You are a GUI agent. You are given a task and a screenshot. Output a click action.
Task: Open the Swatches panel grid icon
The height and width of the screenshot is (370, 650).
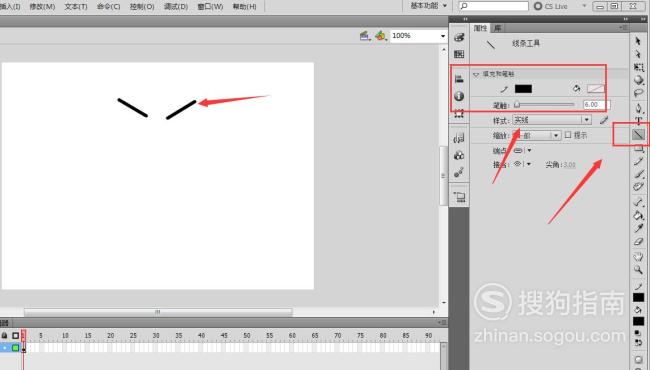tap(459, 54)
